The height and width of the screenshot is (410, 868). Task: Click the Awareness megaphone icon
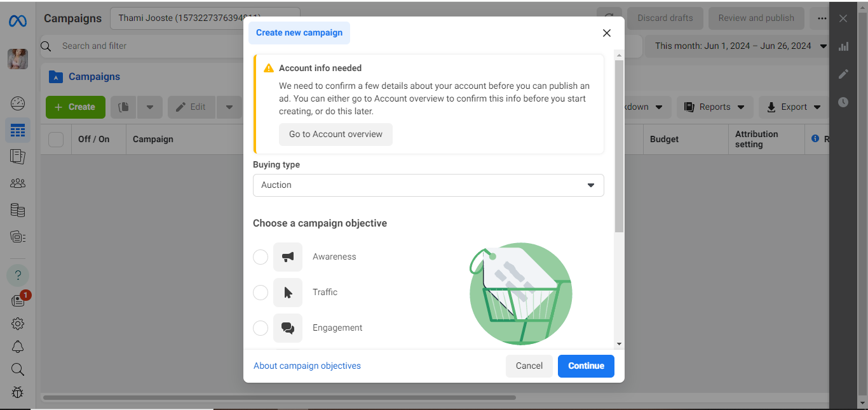coord(288,257)
